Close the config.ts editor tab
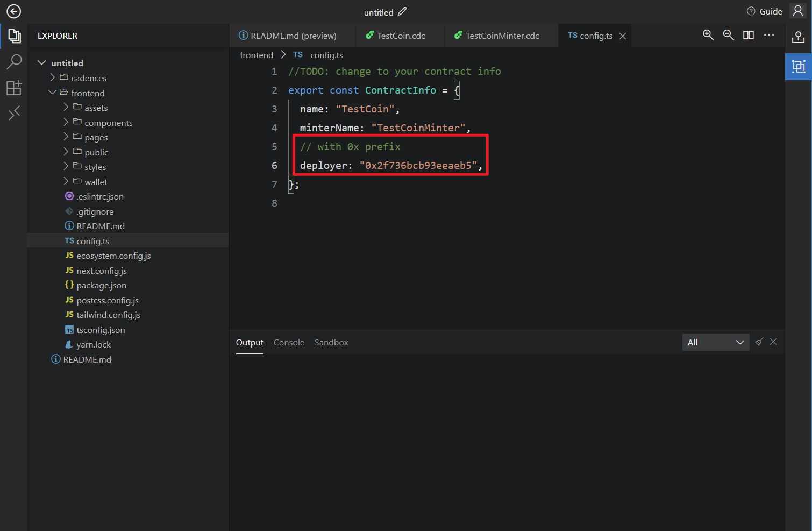Viewport: 812px width, 531px height. (x=623, y=36)
